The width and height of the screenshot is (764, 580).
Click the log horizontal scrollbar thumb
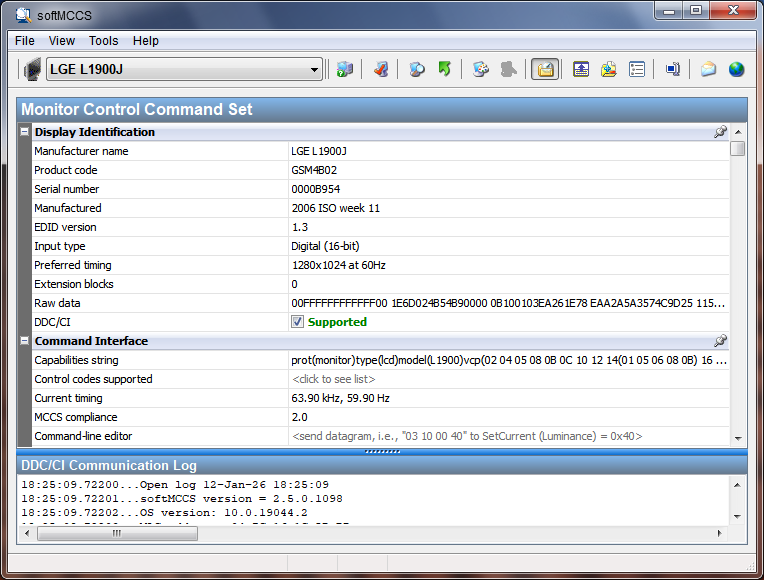click(117, 534)
